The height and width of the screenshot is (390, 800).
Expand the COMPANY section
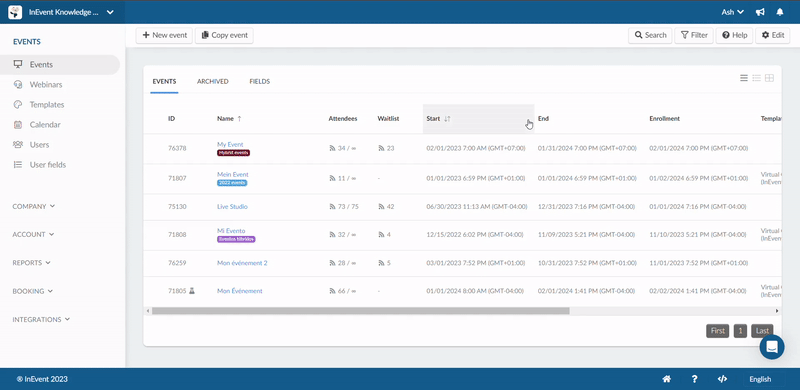[34, 206]
